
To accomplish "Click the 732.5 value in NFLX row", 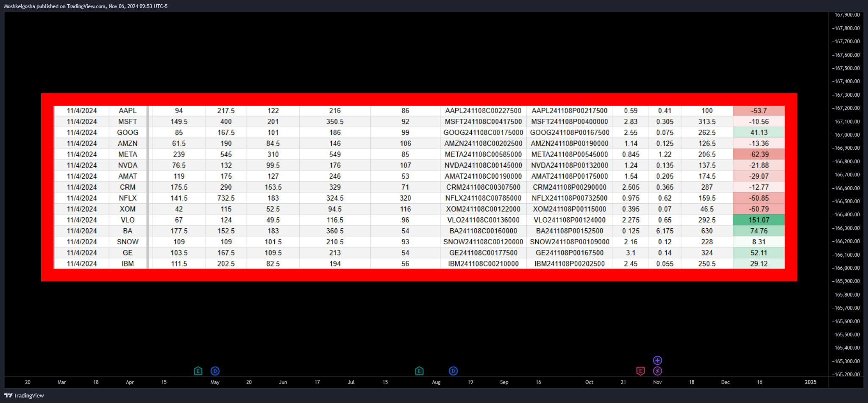I will tap(226, 198).
